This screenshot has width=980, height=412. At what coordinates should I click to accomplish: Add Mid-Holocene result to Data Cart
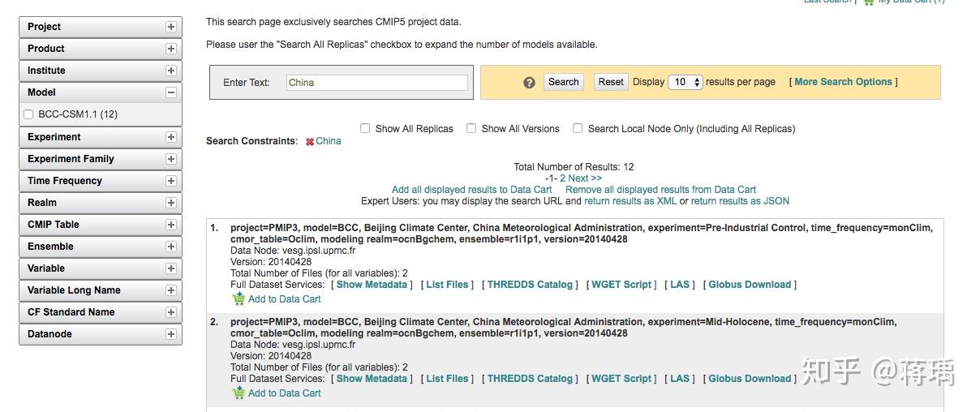click(284, 393)
